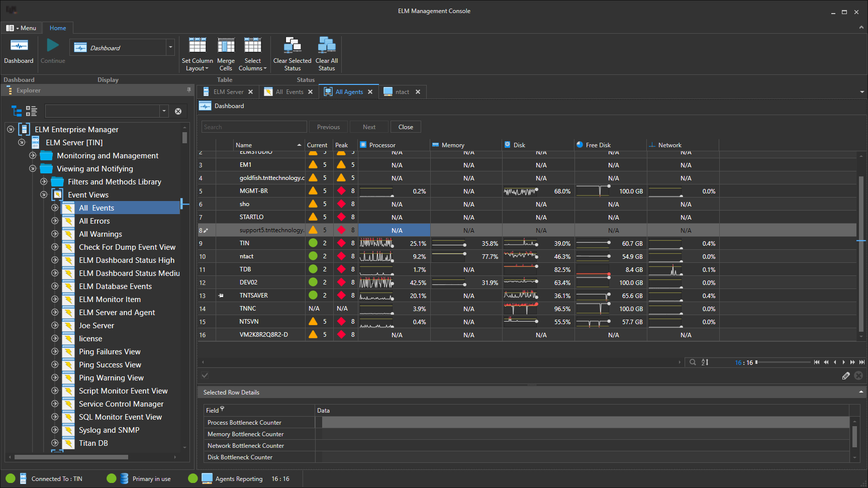The image size is (868, 488).
Task: Switch to the ntact tab
Action: (x=402, y=92)
